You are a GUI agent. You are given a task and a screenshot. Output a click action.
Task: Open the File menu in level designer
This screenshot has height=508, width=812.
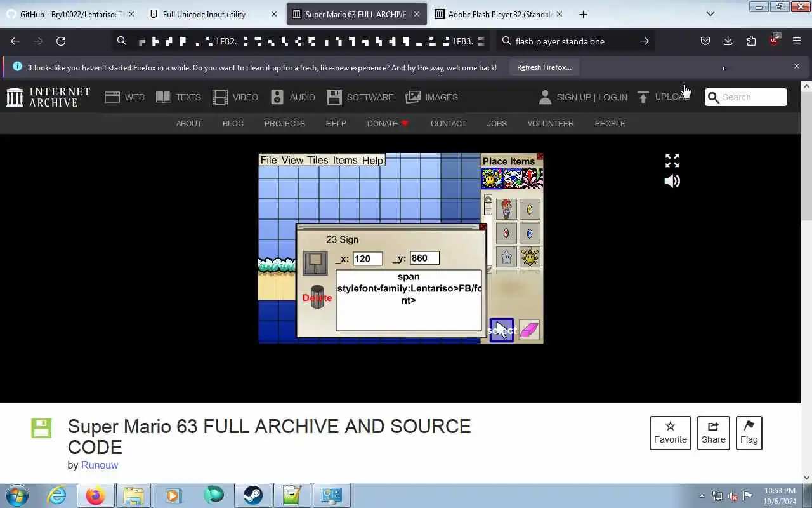268,160
